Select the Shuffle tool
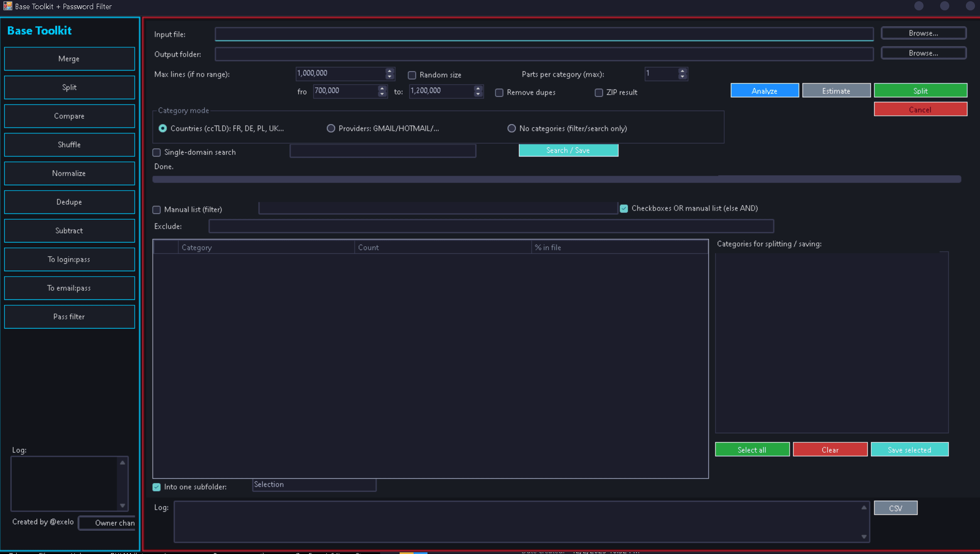The width and height of the screenshot is (980, 554). click(x=69, y=145)
